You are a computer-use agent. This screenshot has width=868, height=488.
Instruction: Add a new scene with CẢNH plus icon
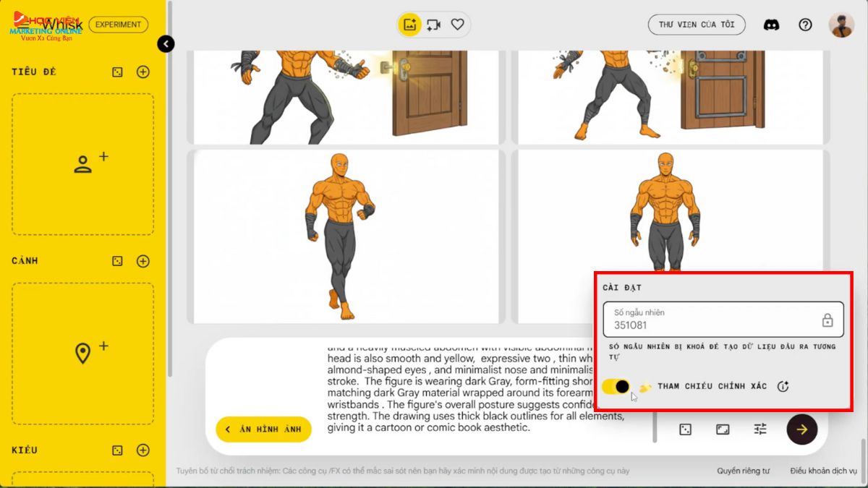(x=143, y=261)
